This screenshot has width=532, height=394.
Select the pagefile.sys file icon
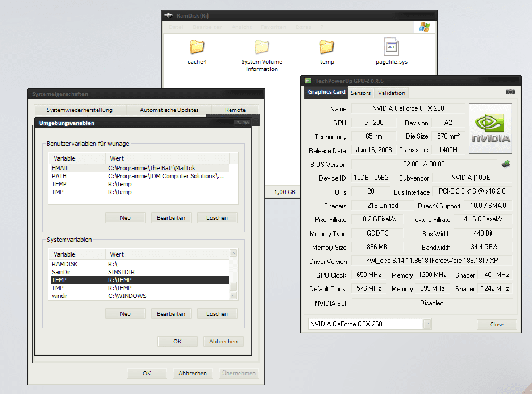point(391,47)
